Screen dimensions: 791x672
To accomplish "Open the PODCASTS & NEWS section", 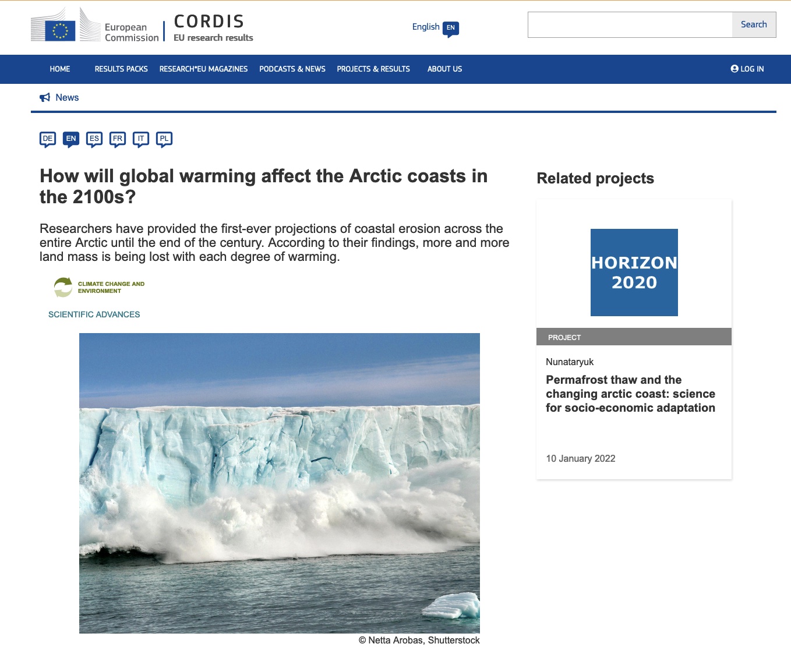I will pyautogui.click(x=292, y=69).
